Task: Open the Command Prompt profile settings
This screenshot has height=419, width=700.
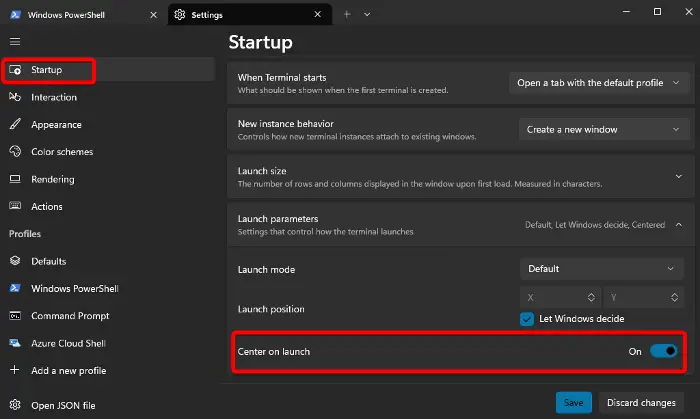Action: click(x=108, y=316)
